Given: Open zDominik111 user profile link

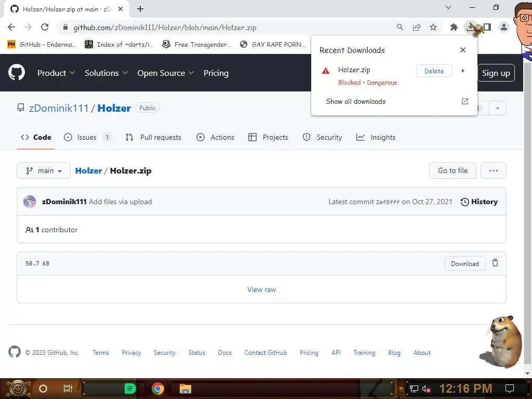Looking at the screenshot, I should 58,108.
